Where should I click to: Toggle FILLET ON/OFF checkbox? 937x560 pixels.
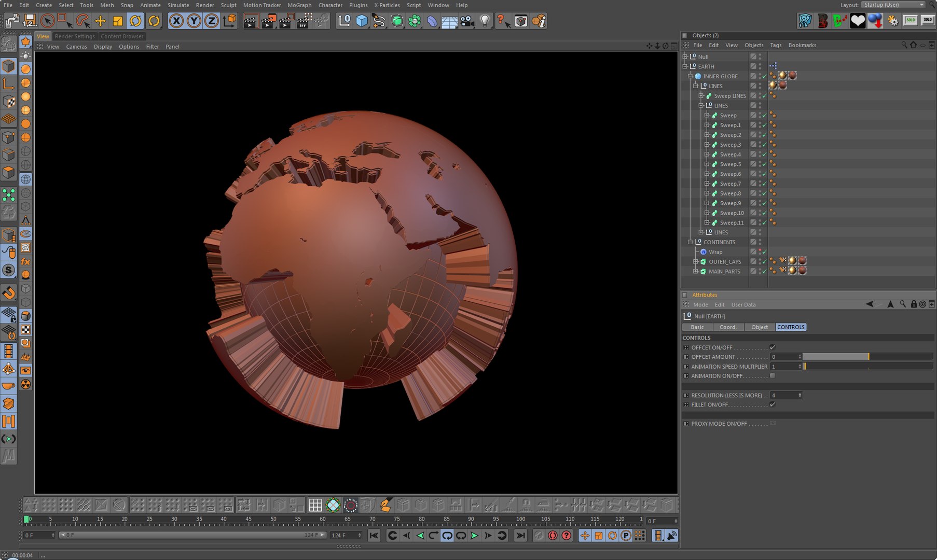(773, 404)
